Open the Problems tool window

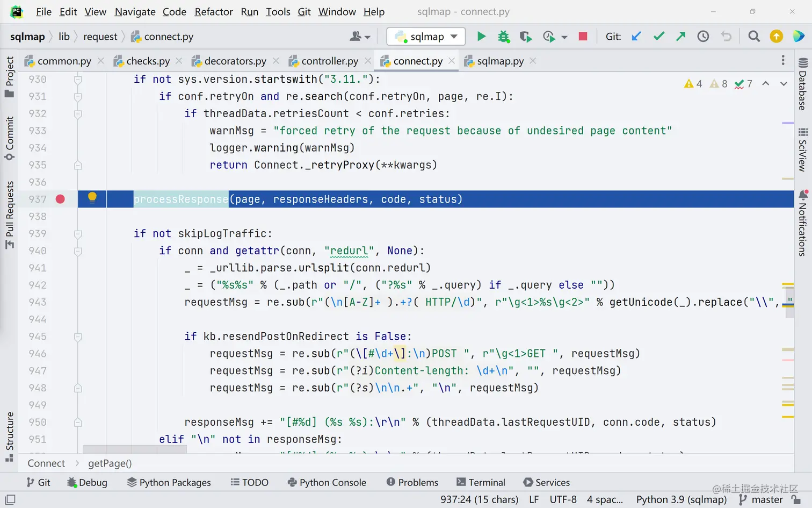412,483
